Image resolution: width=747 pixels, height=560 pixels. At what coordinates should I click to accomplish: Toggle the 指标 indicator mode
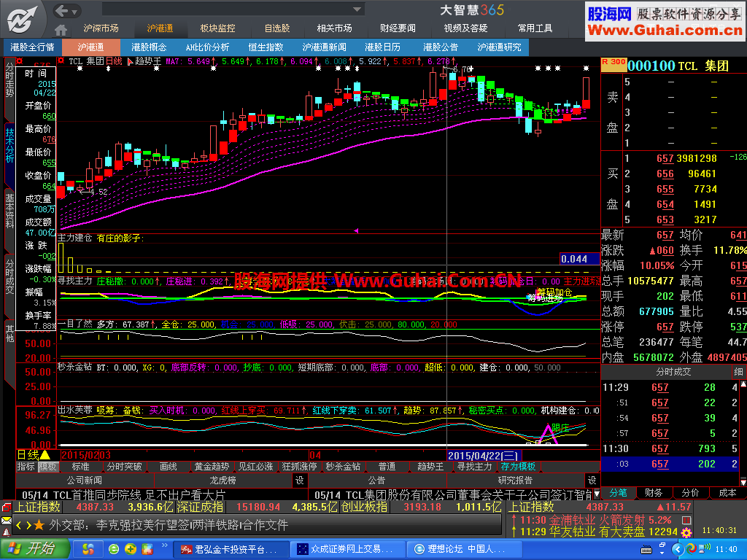click(x=26, y=467)
